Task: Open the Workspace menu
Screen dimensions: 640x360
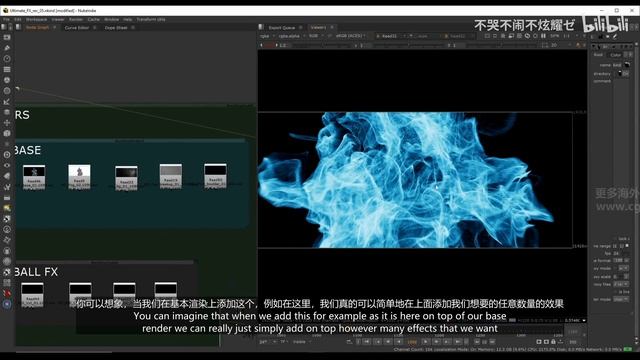Action: (x=36, y=19)
